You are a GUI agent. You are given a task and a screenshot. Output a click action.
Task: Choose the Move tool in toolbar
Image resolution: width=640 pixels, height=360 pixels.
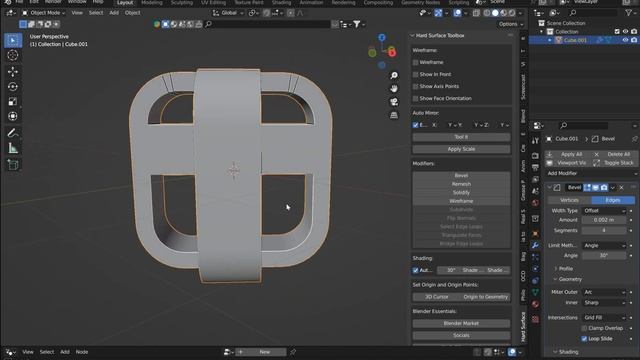(13, 72)
